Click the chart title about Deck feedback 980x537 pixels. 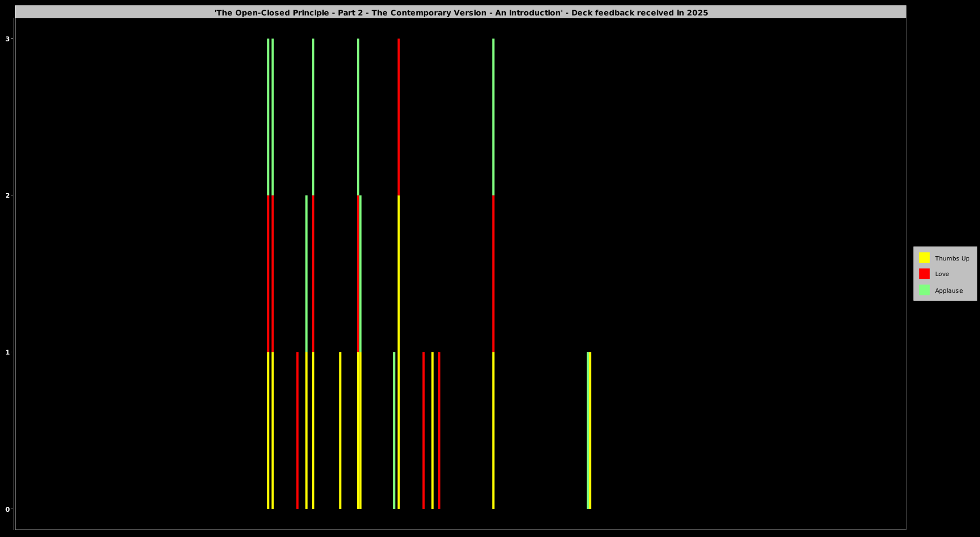[461, 12]
